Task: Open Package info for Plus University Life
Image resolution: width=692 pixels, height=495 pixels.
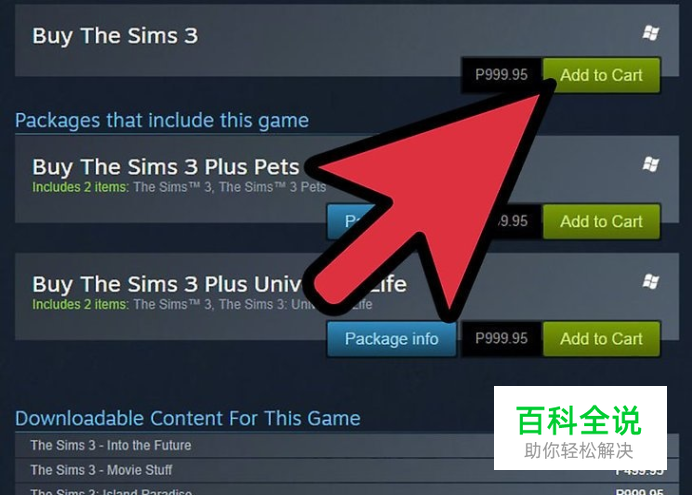Action: [391, 339]
